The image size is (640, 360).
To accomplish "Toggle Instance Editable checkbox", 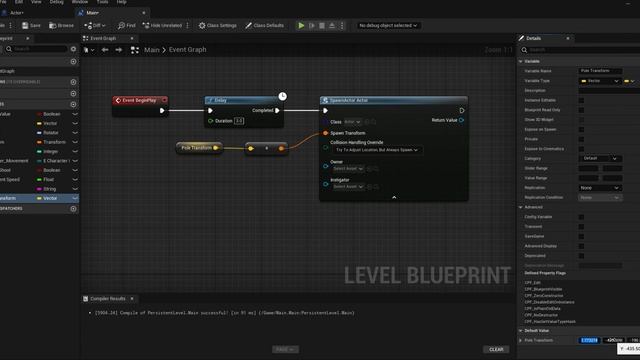I will 581,100.
